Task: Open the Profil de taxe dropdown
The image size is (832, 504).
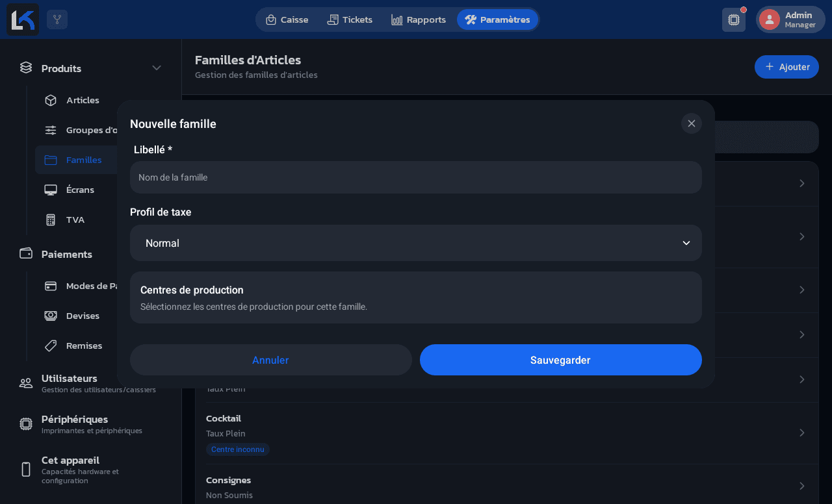Action: click(416, 243)
